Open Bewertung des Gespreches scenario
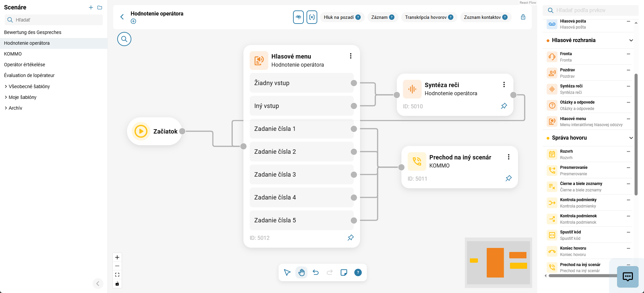The height and width of the screenshot is (293, 644). (x=54, y=32)
